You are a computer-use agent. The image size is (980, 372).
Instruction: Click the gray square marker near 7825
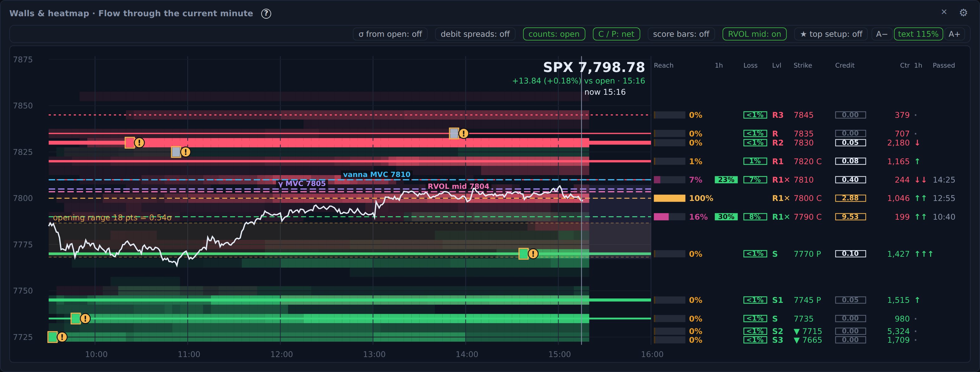pyautogui.click(x=176, y=152)
